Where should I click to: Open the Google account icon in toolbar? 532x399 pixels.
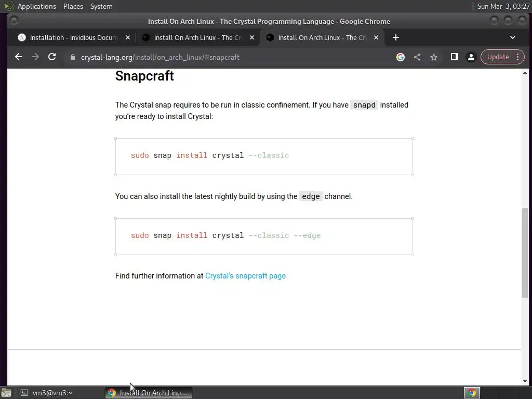[401, 57]
